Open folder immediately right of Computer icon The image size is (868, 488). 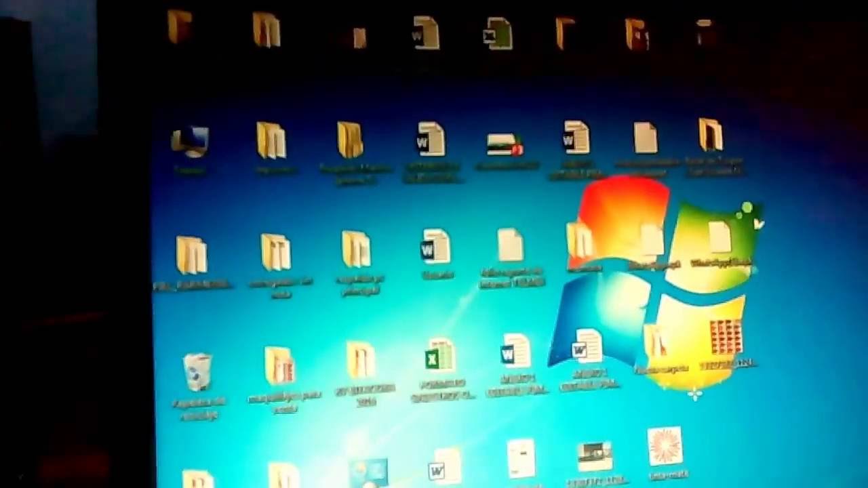coord(271,140)
